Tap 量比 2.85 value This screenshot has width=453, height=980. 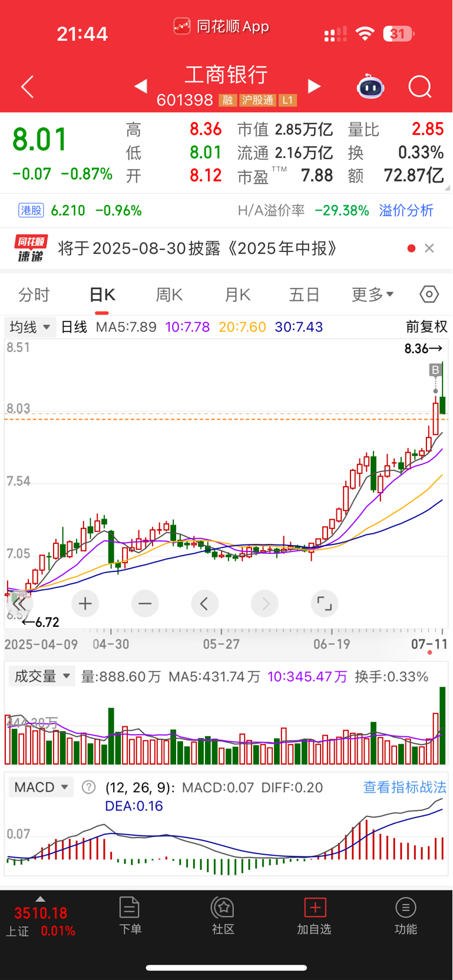[428, 129]
